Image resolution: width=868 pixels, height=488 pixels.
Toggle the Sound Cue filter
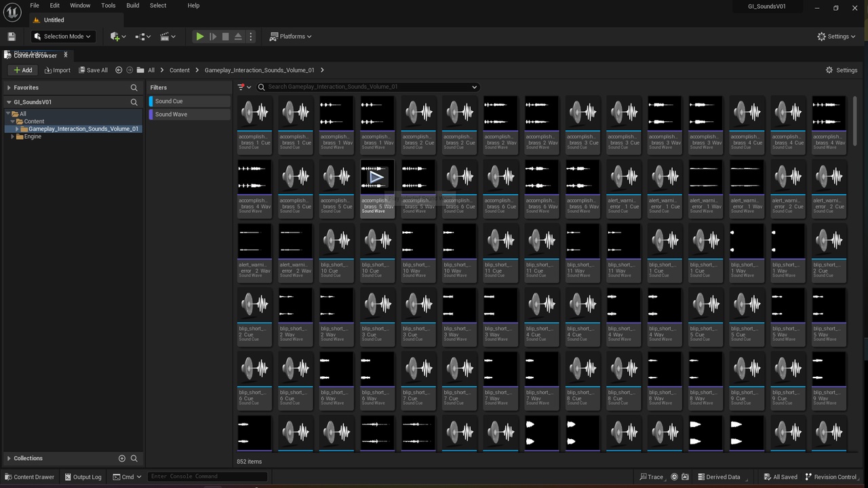tap(190, 101)
